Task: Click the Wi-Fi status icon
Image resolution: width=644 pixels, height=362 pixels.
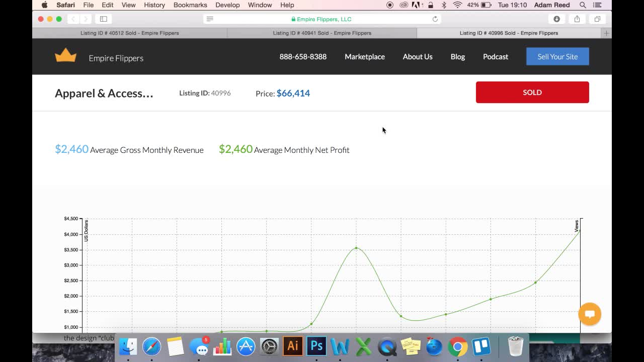Action: pos(457,5)
